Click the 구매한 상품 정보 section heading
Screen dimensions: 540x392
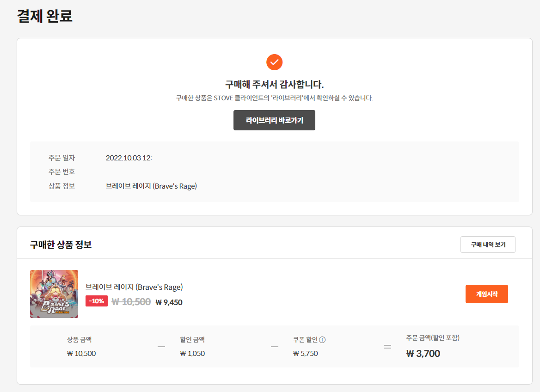click(61, 245)
